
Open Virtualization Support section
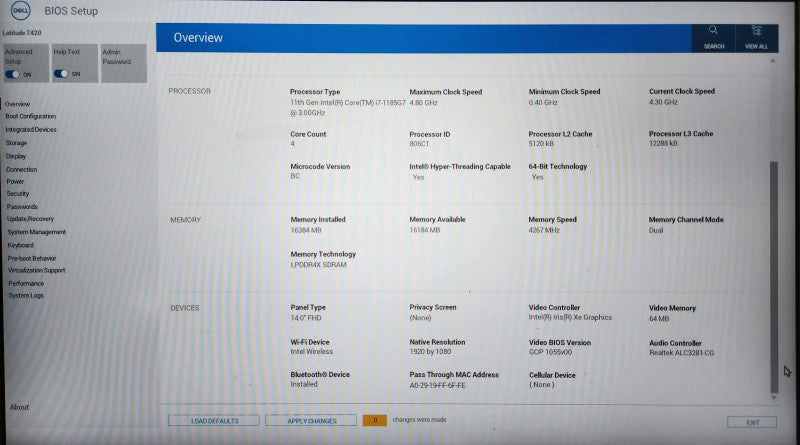click(x=37, y=270)
